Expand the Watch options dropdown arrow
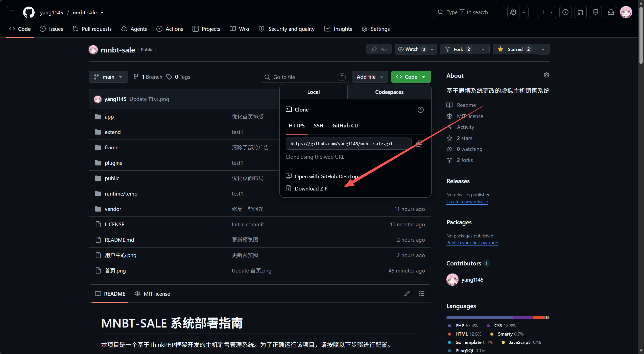This screenshot has width=644, height=354. 432,49
